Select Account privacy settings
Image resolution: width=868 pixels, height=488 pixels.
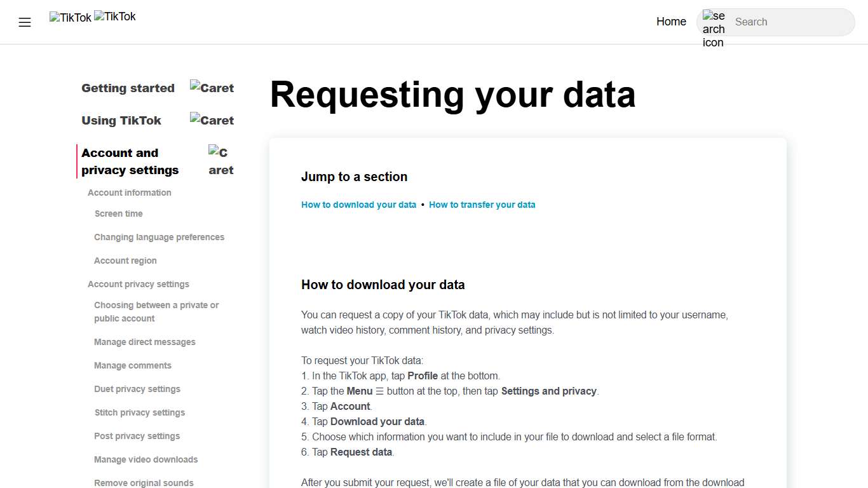click(x=139, y=284)
